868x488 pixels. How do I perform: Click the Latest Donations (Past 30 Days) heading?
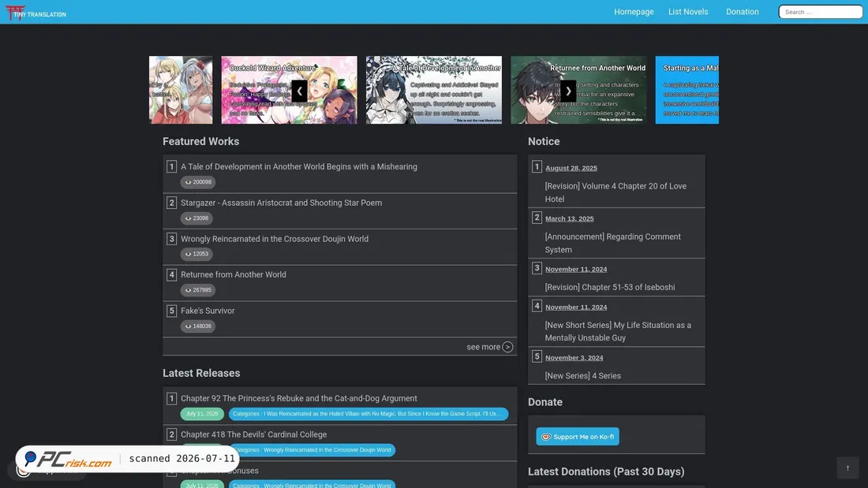pyautogui.click(x=605, y=471)
